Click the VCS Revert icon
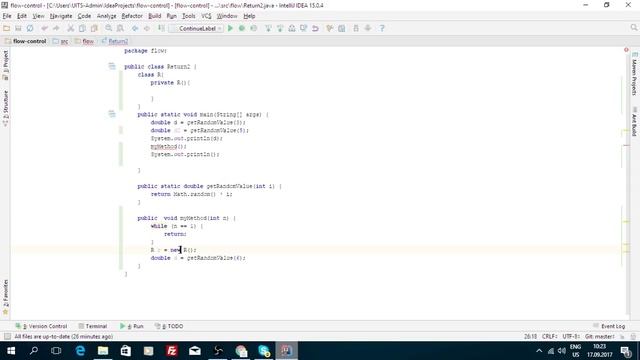Viewport: 640px width, 360px height. point(315,28)
